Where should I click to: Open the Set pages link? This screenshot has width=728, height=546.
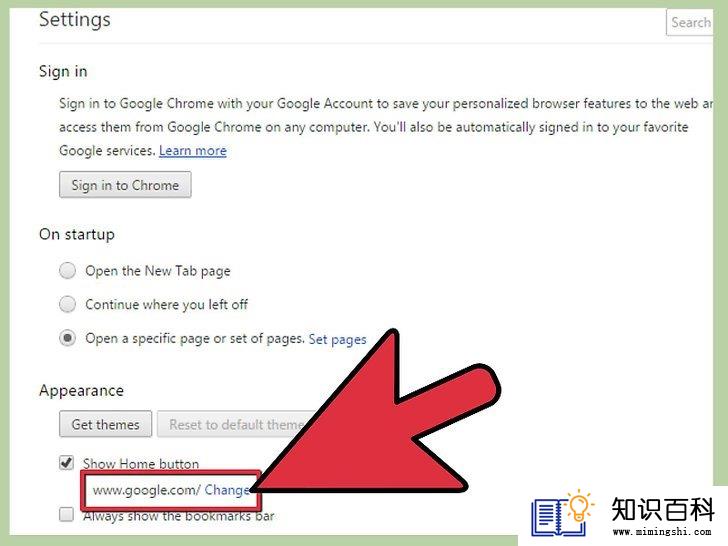(x=338, y=339)
